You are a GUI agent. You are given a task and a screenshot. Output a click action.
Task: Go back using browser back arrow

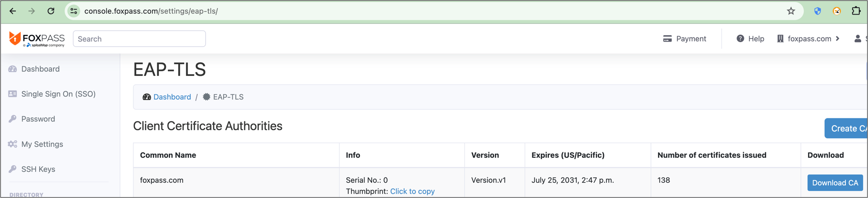click(13, 11)
